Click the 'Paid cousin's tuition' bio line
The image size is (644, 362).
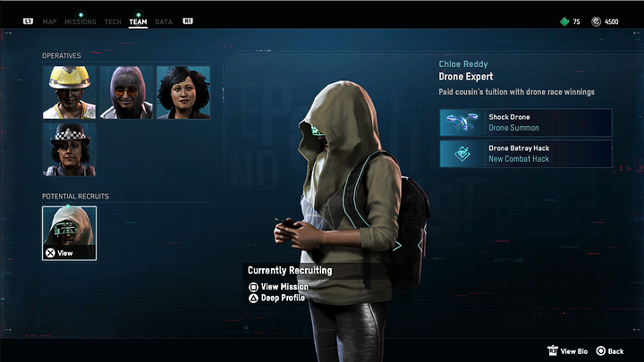click(x=516, y=92)
